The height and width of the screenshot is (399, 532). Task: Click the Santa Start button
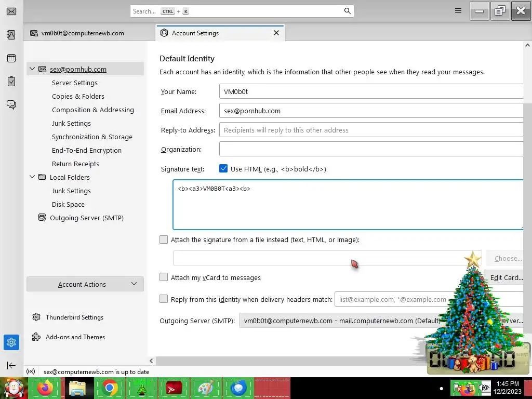[x=14, y=388]
